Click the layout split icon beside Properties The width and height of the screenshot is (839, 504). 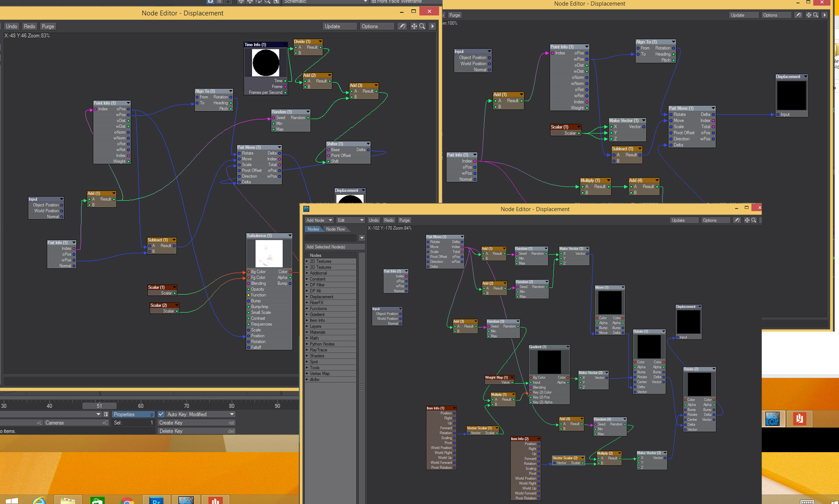pos(106,415)
